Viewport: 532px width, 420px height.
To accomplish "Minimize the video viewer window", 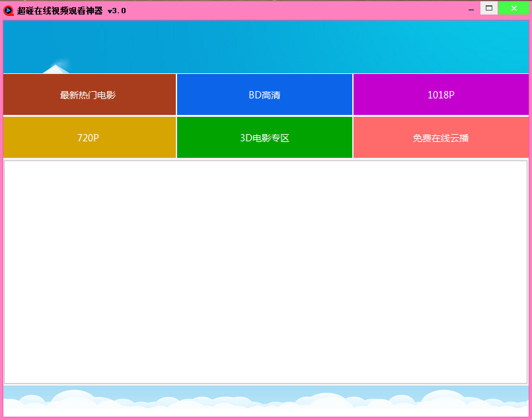I will pos(471,9).
